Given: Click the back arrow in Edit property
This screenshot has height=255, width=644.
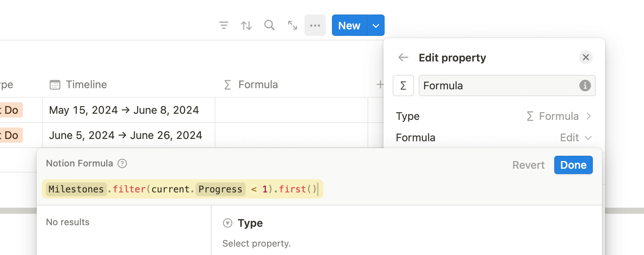Looking at the screenshot, I should click(x=403, y=58).
